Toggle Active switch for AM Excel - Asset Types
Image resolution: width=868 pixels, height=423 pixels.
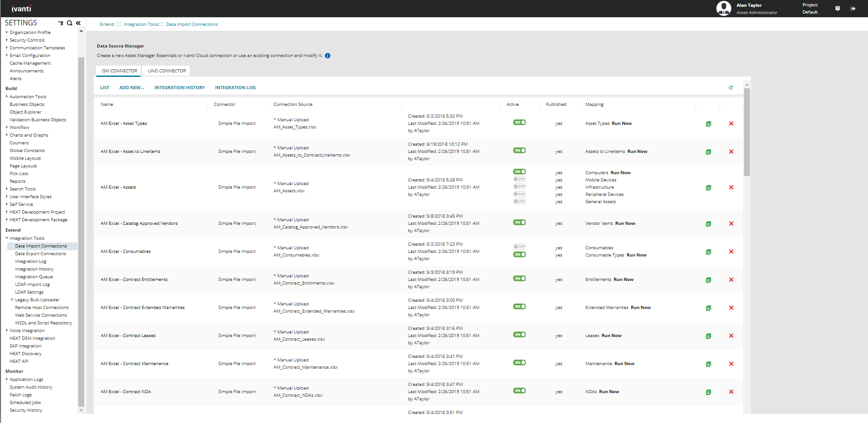point(519,123)
